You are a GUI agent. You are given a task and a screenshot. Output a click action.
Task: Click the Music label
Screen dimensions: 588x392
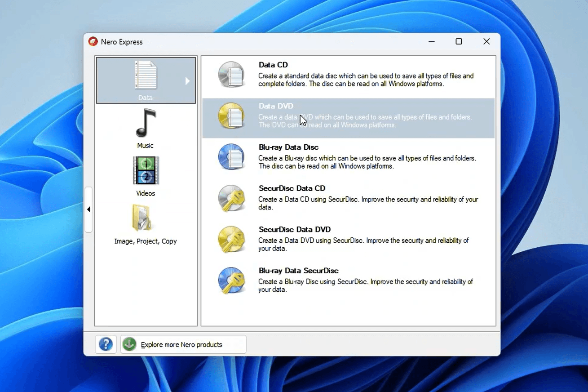pos(145,146)
